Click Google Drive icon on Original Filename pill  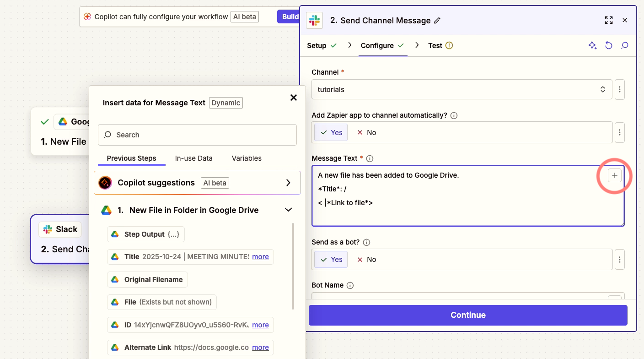click(x=115, y=280)
